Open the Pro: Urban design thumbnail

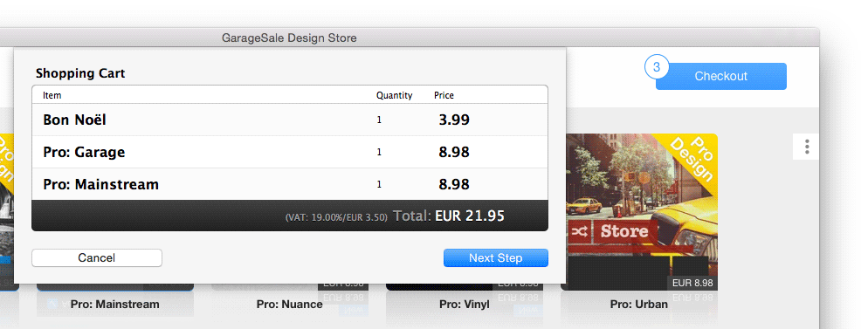tap(639, 212)
